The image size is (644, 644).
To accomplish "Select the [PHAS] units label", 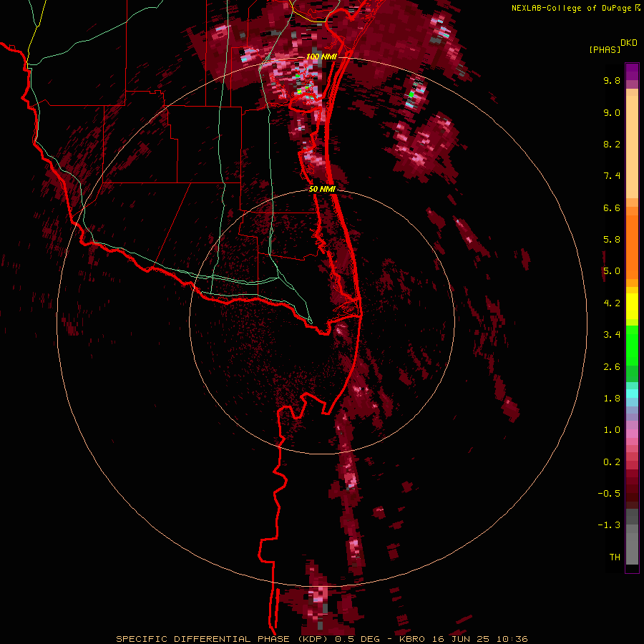I will click(x=605, y=49).
